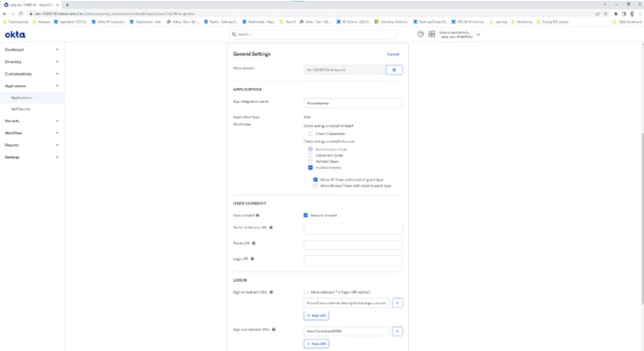This screenshot has height=351, width=644.
Task: Collapse the Applications sidebar section
Action: click(x=32, y=86)
